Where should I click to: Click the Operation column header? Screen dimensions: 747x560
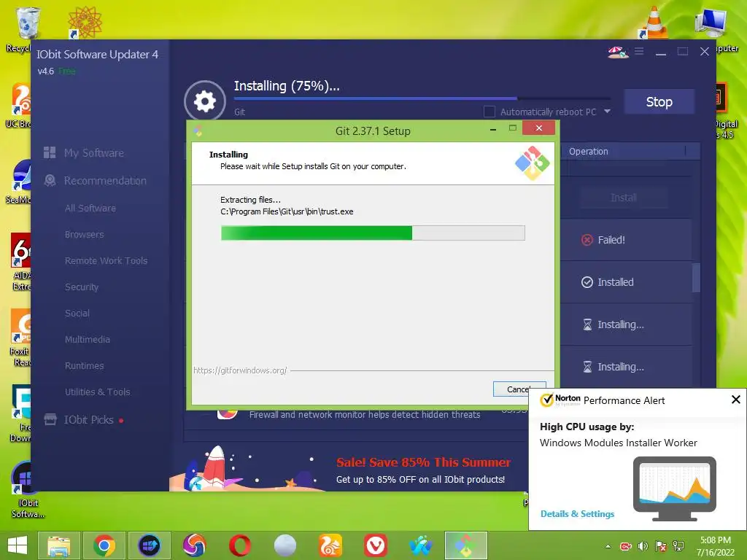(x=588, y=152)
